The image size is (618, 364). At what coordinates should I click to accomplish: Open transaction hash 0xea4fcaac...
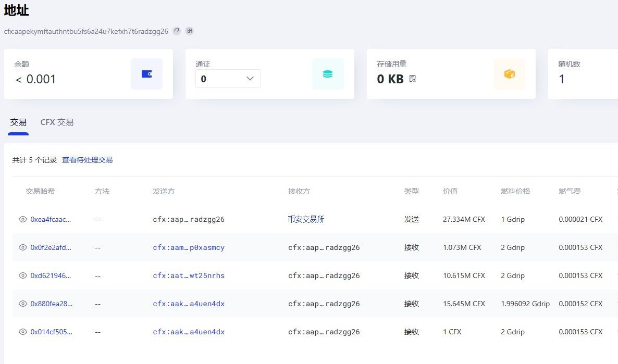pyautogui.click(x=51, y=219)
